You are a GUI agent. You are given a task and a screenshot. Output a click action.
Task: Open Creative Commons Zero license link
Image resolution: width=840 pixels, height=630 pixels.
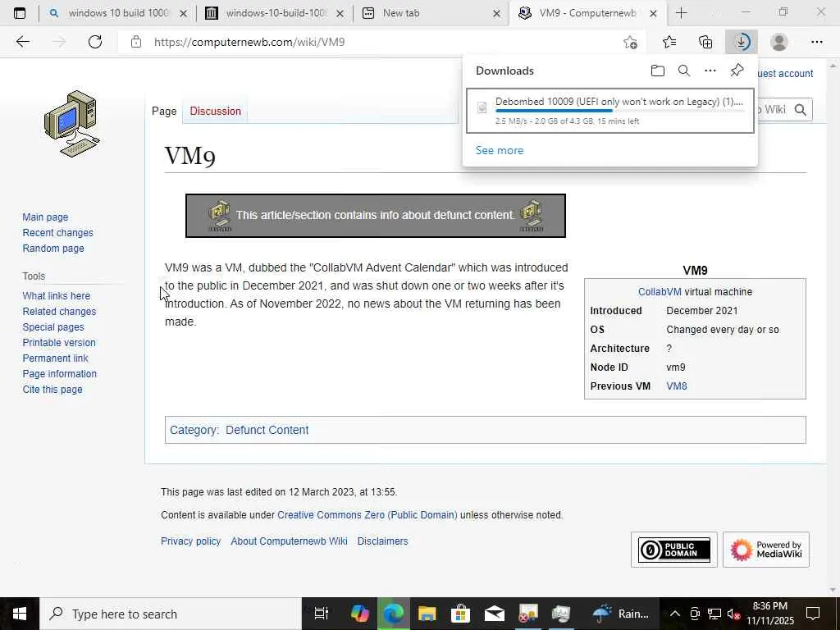tap(367, 515)
